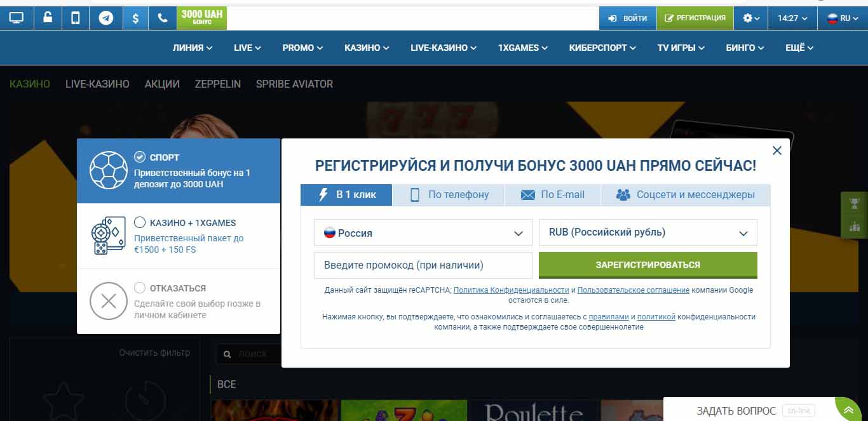Open the 14:27 time zone dropdown

point(792,18)
